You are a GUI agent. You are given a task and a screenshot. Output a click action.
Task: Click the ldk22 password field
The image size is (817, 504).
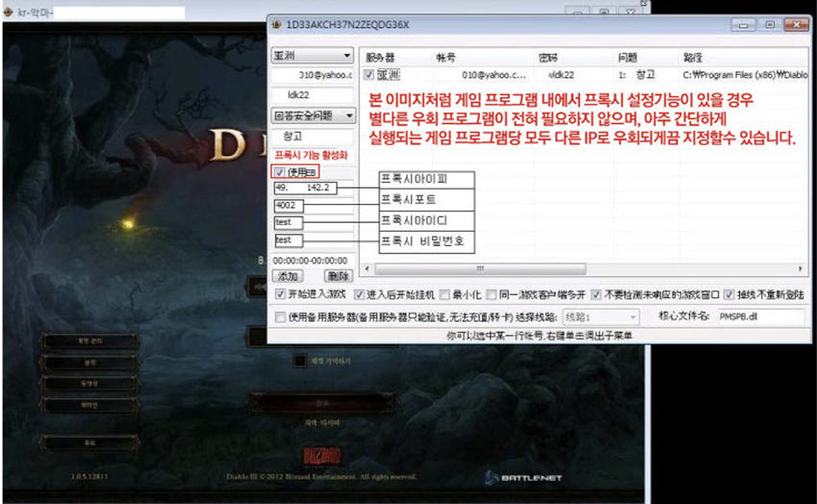pyautogui.click(x=312, y=95)
